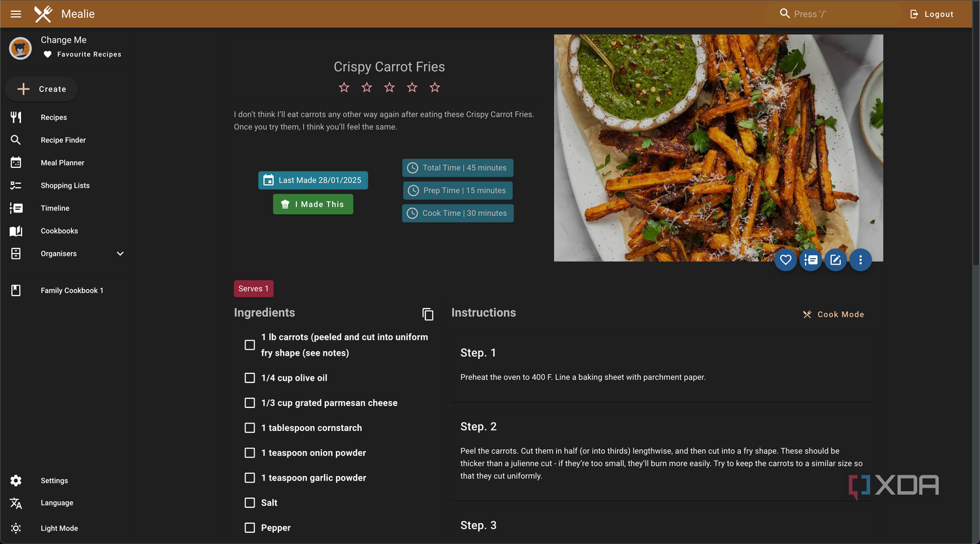Check the 1 lb carrots ingredient
The height and width of the screenshot is (544, 980).
(250, 345)
